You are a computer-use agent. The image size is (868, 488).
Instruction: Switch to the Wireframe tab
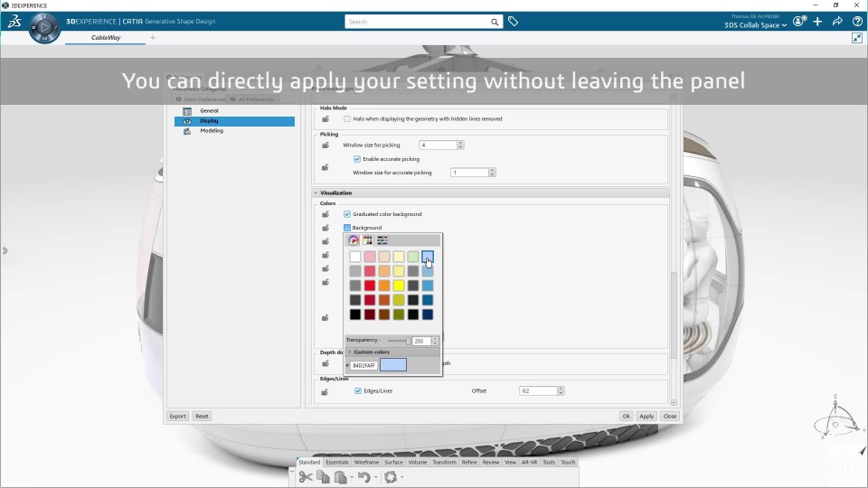366,462
